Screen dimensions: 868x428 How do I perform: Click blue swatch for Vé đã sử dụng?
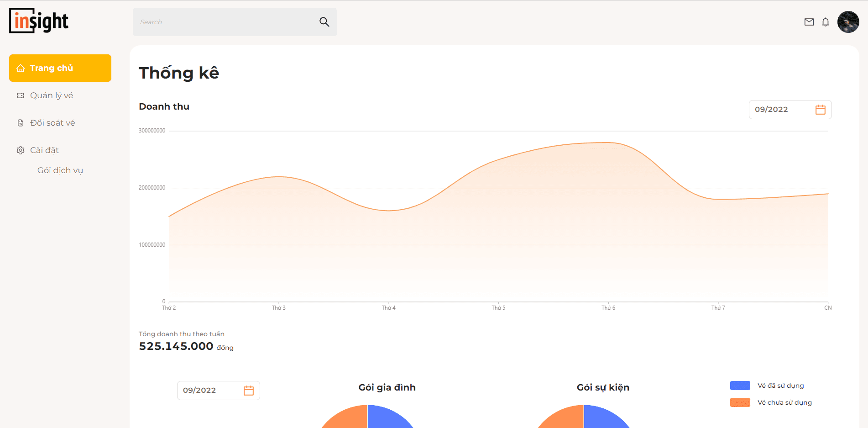740,386
